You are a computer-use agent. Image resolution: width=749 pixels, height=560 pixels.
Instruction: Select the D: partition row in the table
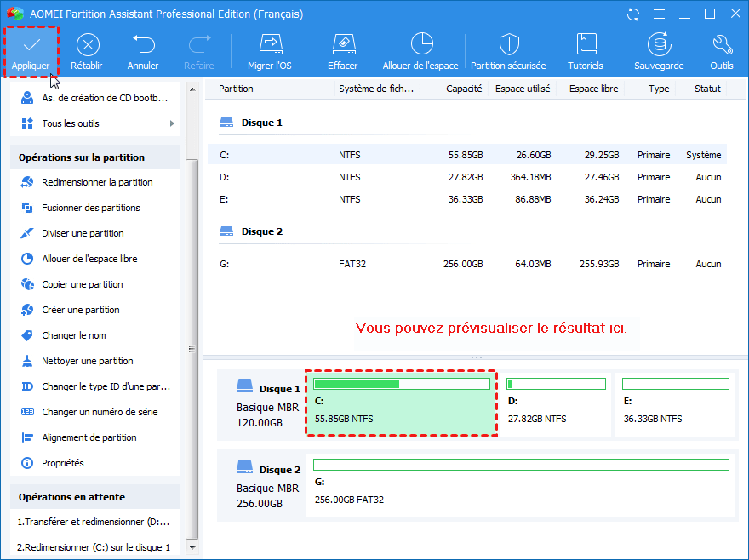467,177
